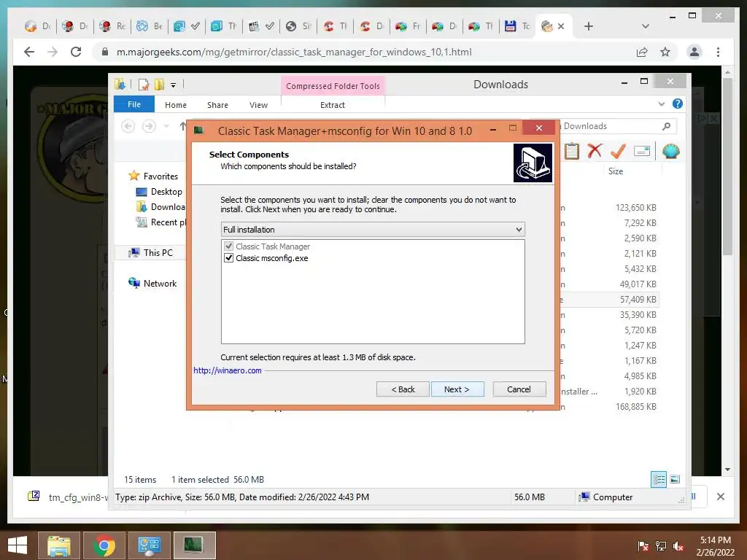
Task: Click the blue shell toolbar icon
Action: click(671, 151)
